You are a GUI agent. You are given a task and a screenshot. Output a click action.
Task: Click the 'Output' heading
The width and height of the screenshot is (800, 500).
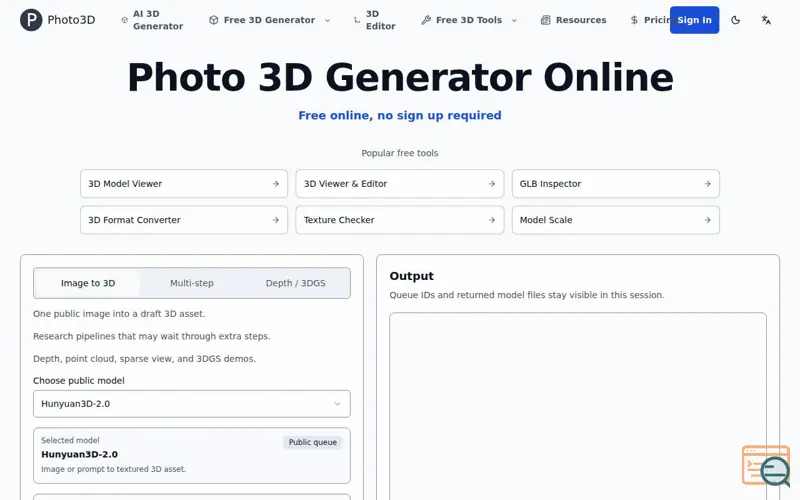coord(411,276)
